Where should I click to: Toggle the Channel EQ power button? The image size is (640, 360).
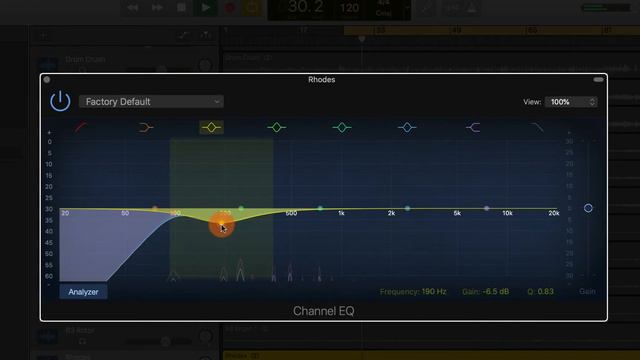(x=60, y=101)
